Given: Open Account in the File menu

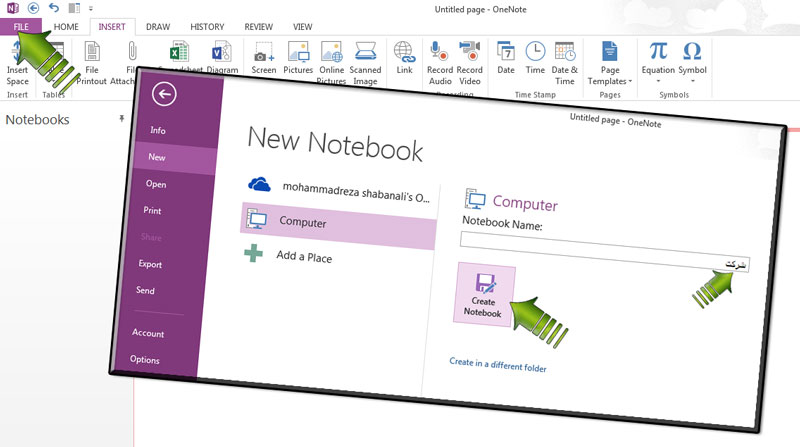Looking at the screenshot, I should tap(148, 333).
